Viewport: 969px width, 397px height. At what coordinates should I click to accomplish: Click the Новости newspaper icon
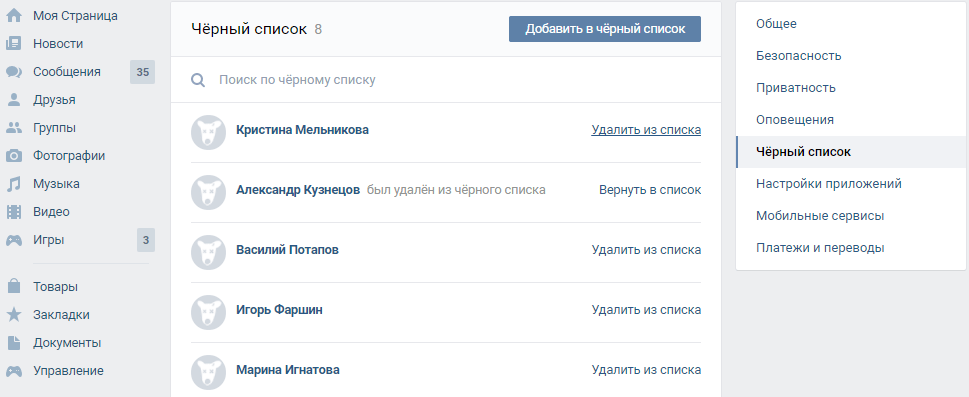pos(14,44)
